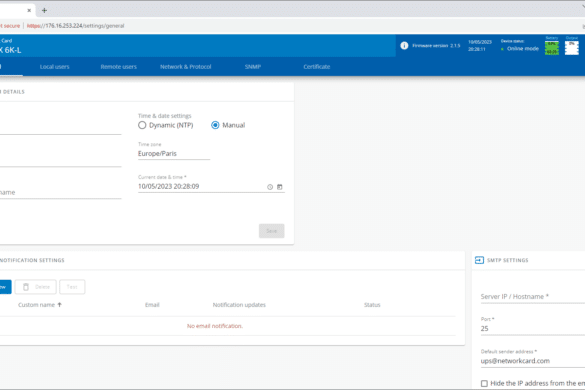Click the Server IP / Hostname field
585x390 pixels.
(533, 296)
